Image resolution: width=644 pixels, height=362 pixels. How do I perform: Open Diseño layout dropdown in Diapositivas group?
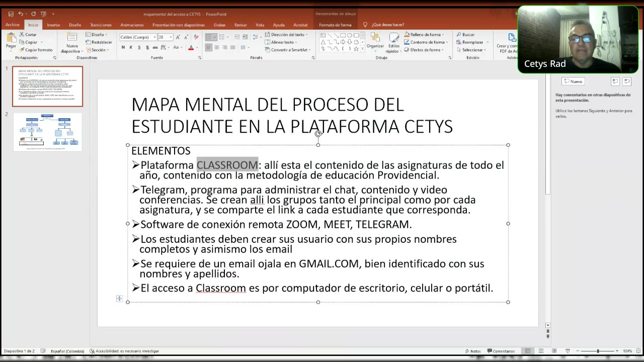pyautogui.click(x=96, y=35)
